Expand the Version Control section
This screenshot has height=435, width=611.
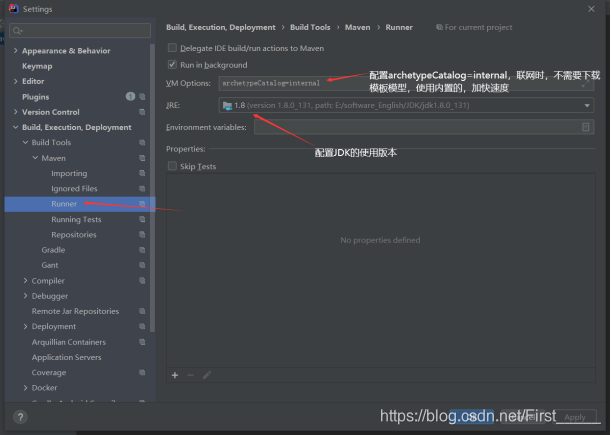pyautogui.click(x=16, y=112)
